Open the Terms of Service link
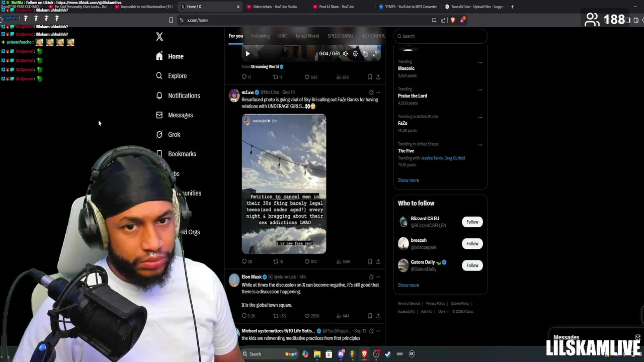Viewport: 644px width, 362px height. coord(409,304)
